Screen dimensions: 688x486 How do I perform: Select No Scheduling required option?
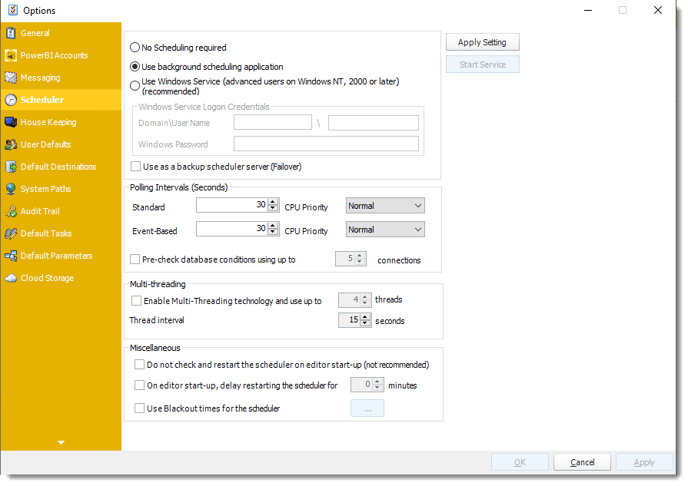tap(135, 47)
